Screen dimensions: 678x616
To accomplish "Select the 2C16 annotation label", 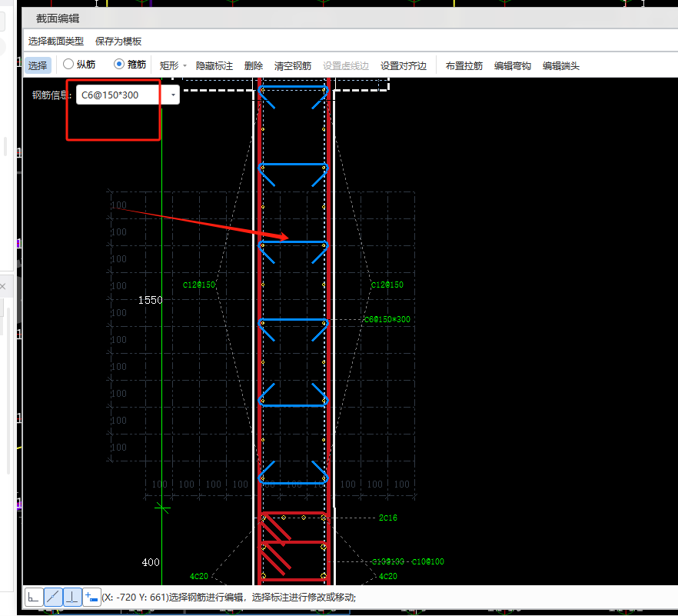I will point(388,518).
